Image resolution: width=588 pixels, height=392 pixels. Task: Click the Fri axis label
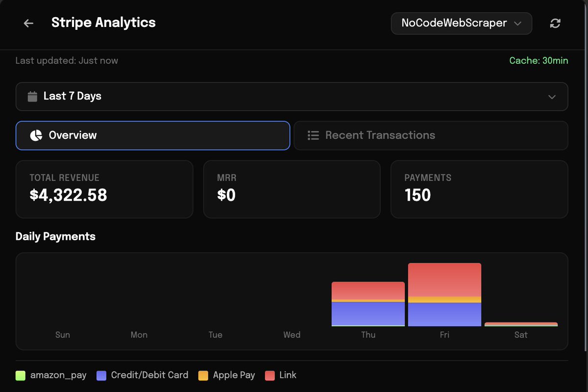(444, 335)
